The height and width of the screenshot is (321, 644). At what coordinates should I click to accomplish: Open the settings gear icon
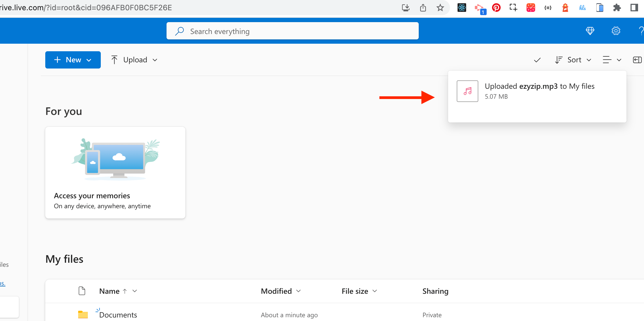click(616, 31)
